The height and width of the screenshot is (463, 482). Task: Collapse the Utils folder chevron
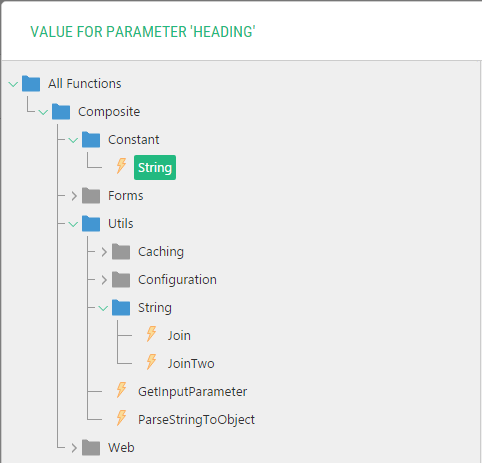coord(73,224)
